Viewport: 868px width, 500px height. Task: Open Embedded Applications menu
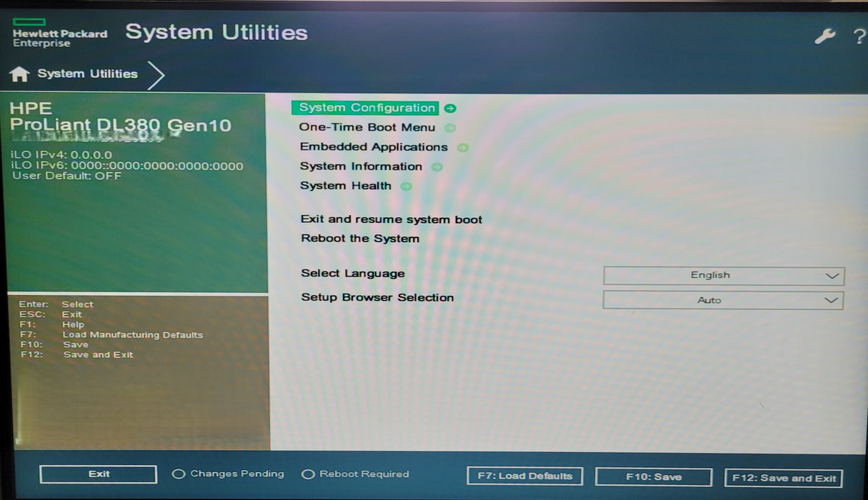[374, 147]
